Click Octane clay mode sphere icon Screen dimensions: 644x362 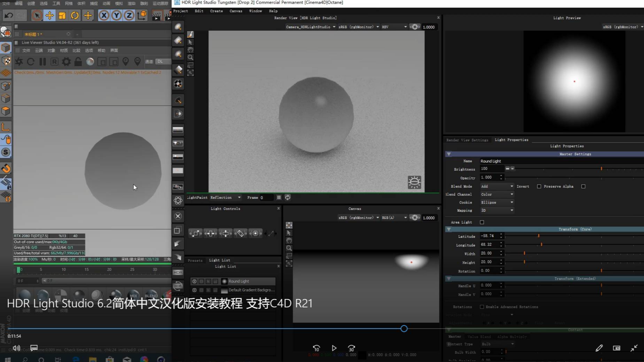click(x=90, y=61)
